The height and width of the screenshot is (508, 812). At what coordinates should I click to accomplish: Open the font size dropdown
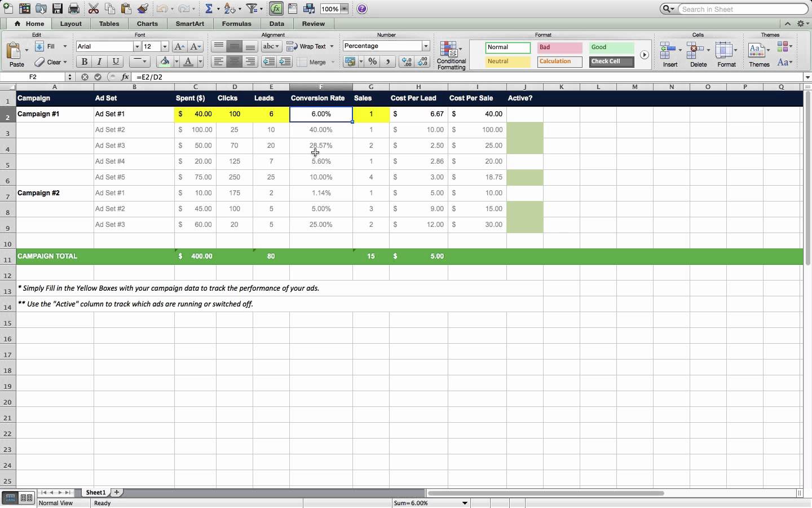pyautogui.click(x=165, y=46)
